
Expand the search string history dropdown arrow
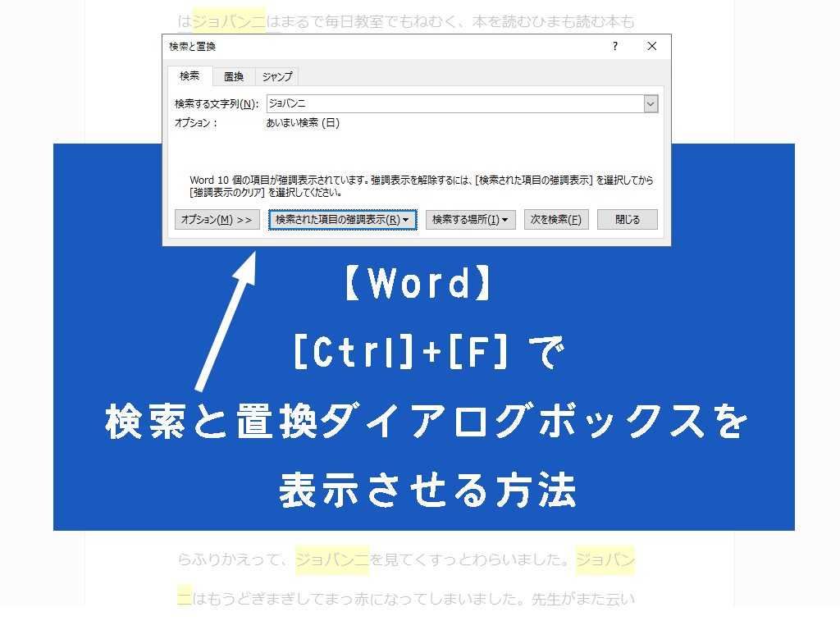(x=651, y=103)
